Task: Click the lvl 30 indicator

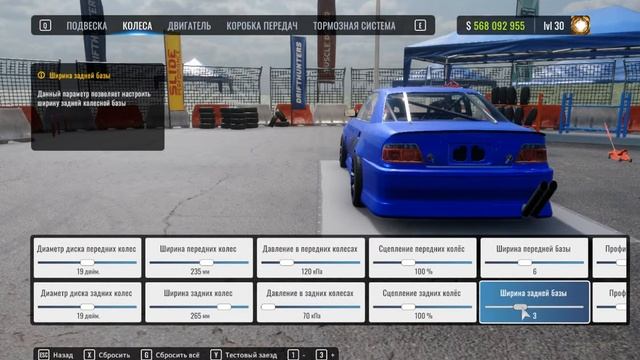Action: click(553, 26)
